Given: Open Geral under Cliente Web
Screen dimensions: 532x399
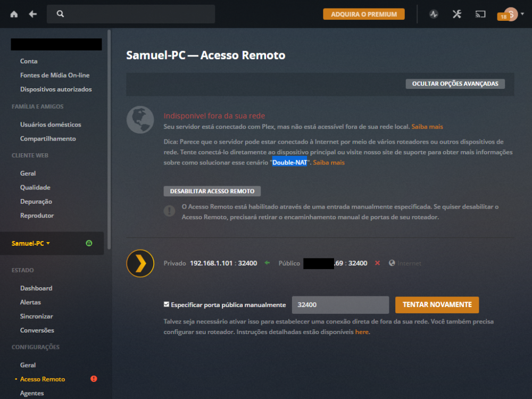Looking at the screenshot, I should pos(28,173).
